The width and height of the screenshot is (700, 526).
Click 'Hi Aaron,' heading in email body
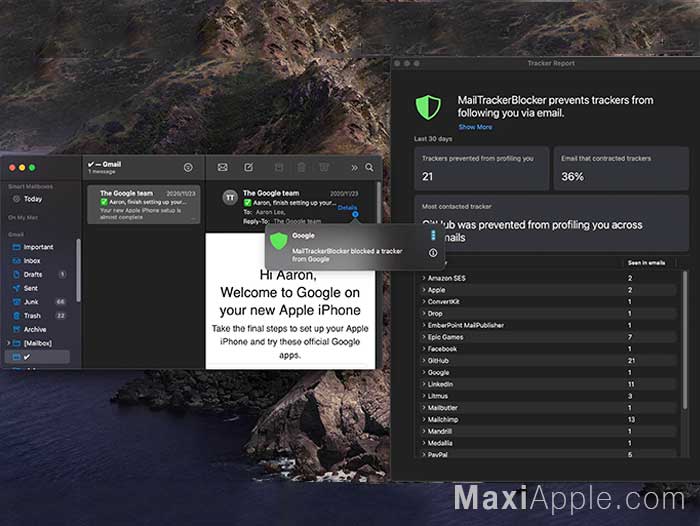tap(288, 275)
